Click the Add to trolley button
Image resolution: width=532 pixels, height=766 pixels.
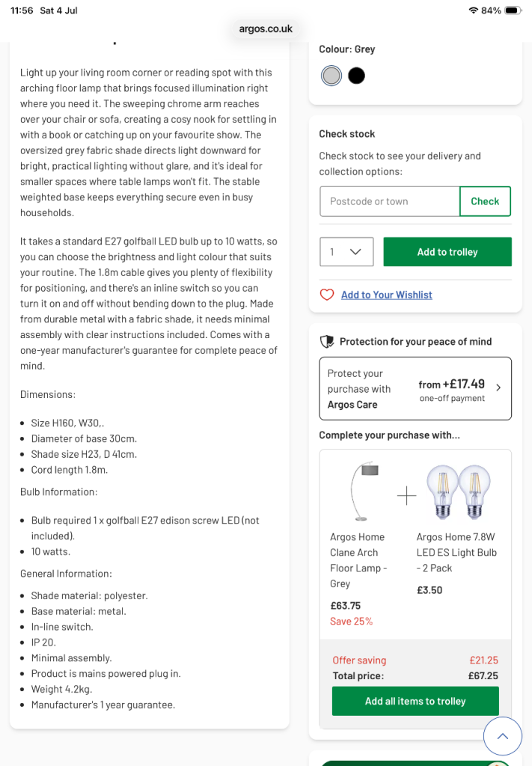[x=447, y=251]
